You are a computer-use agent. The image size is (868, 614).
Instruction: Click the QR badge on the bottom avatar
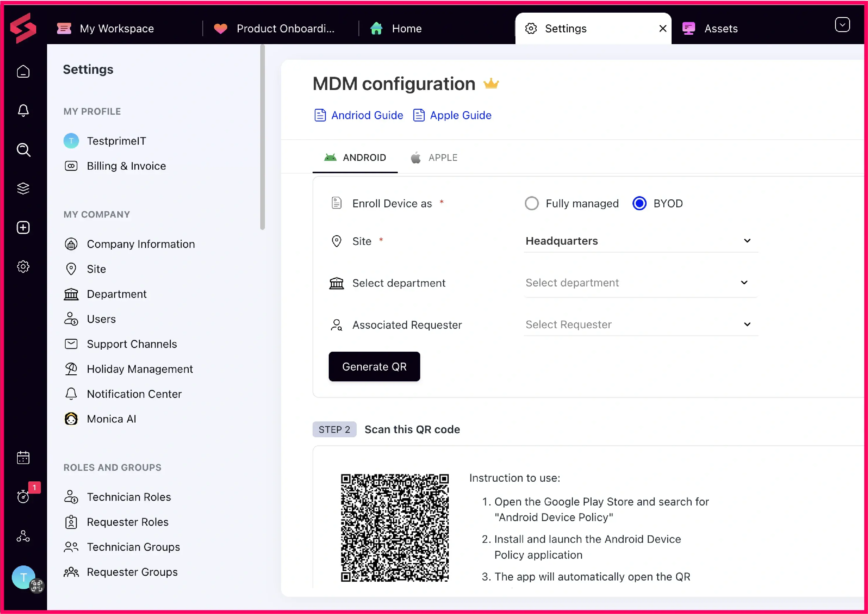(37, 586)
